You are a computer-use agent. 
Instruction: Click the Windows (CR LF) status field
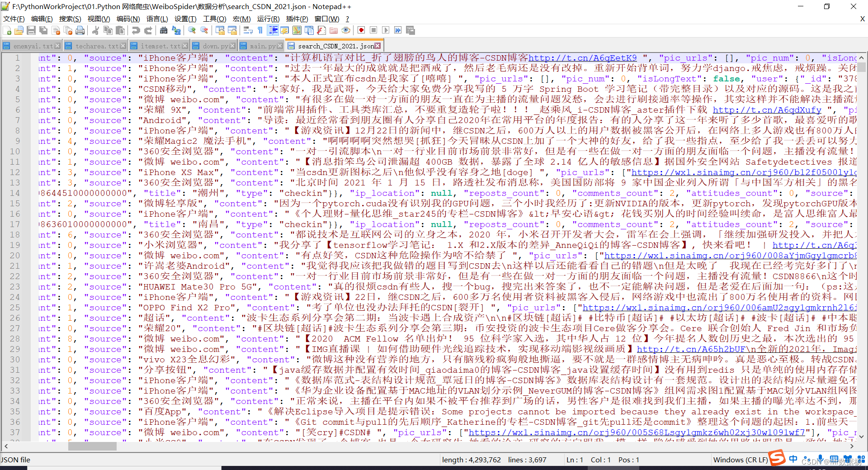[741, 460]
